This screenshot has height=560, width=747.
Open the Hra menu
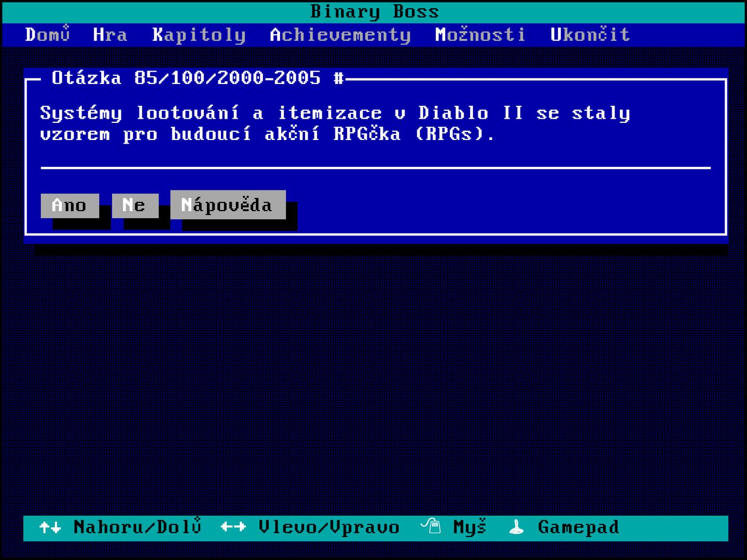pyautogui.click(x=110, y=35)
